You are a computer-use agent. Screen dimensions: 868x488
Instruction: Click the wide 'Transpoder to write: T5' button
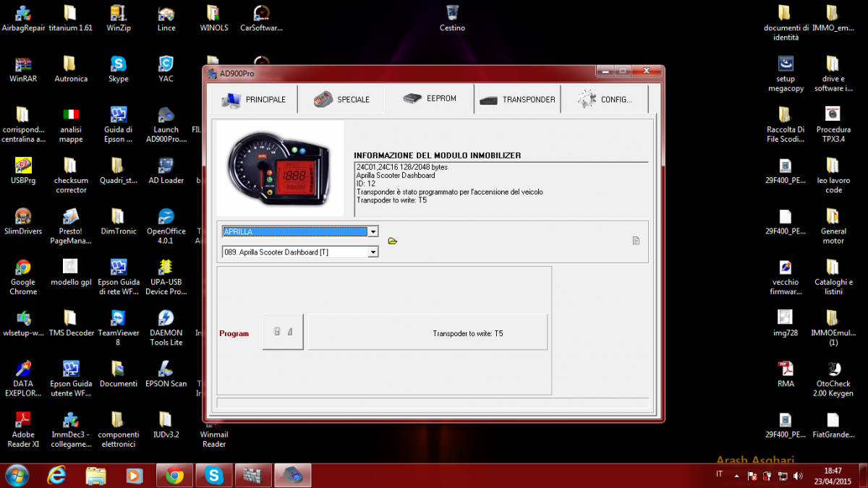(427, 333)
